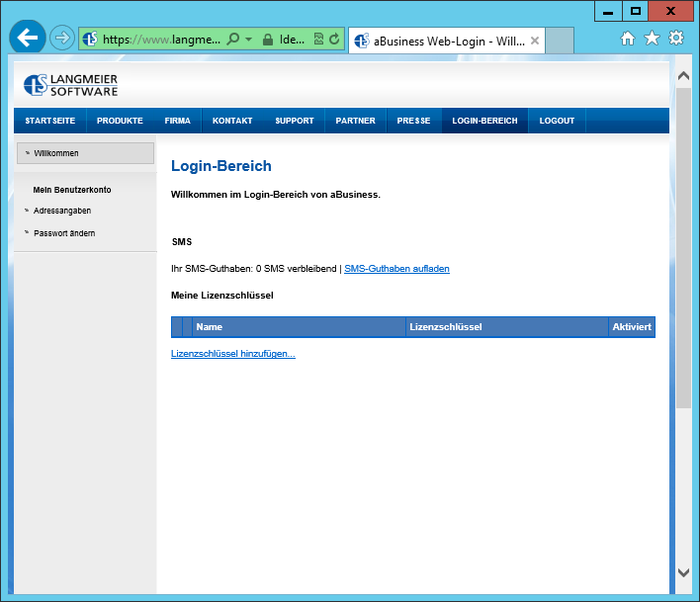Maximize the browser window
Viewport: 700px width, 602px height.
(636, 11)
